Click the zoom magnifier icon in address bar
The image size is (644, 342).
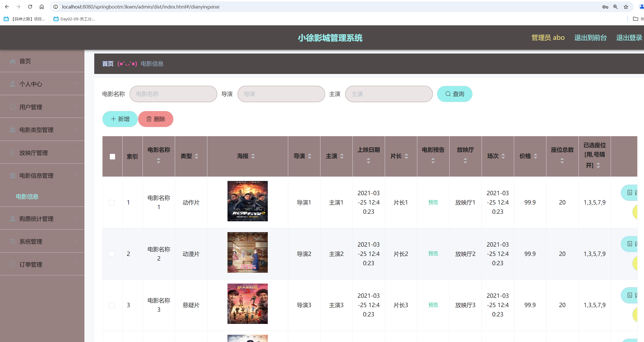click(x=615, y=7)
